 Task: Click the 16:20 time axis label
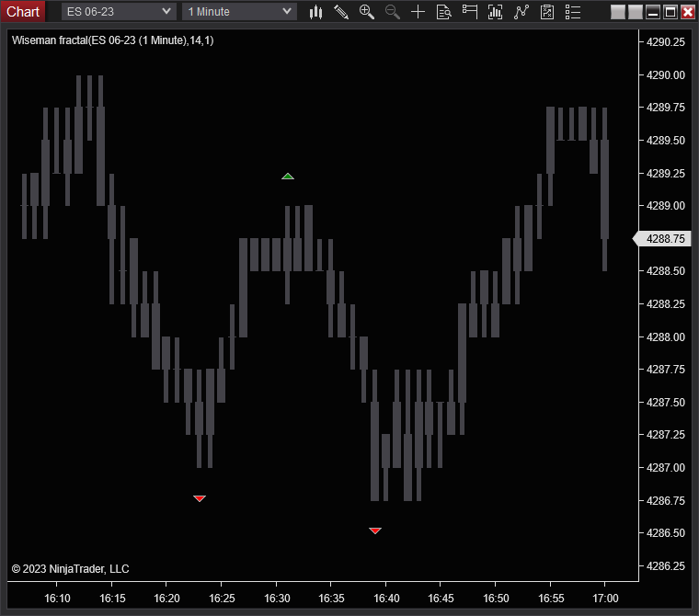pos(166,599)
